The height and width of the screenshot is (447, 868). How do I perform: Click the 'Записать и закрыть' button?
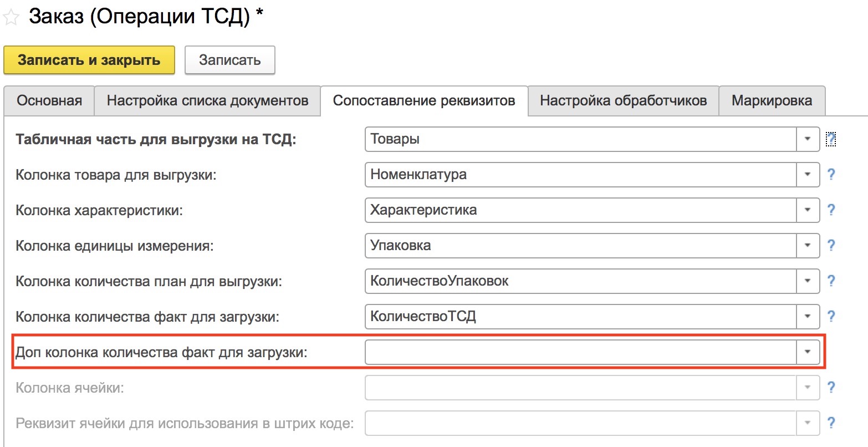(89, 60)
